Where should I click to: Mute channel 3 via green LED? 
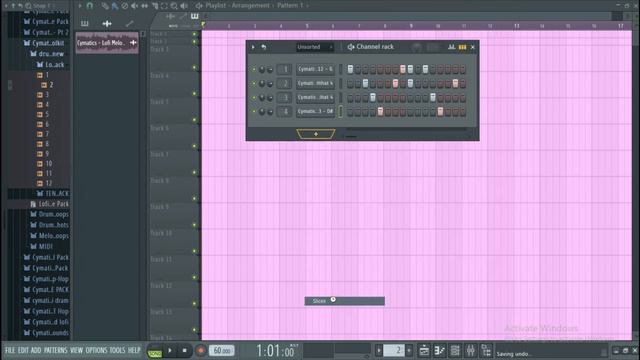254,98
